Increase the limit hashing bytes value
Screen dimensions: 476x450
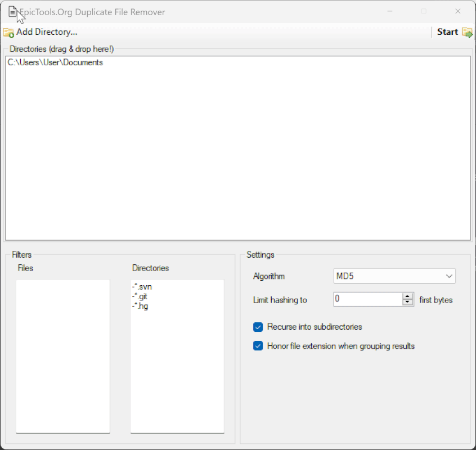click(x=407, y=296)
